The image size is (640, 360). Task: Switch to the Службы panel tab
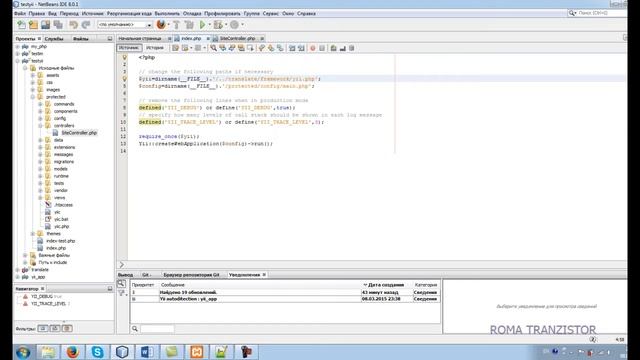click(54, 39)
